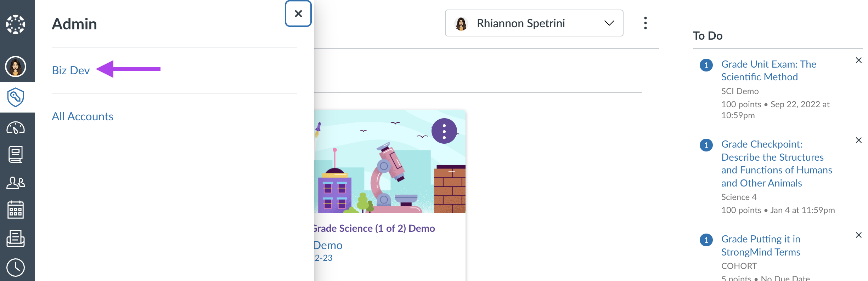Open the Biz Dev account link
This screenshot has height=281, width=868.
pos(71,70)
